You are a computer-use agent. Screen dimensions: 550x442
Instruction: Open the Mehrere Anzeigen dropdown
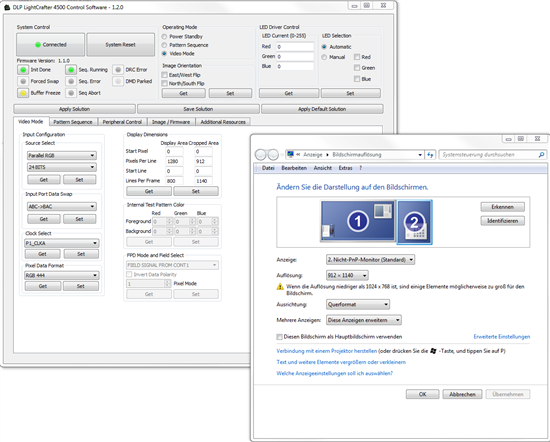click(364, 320)
